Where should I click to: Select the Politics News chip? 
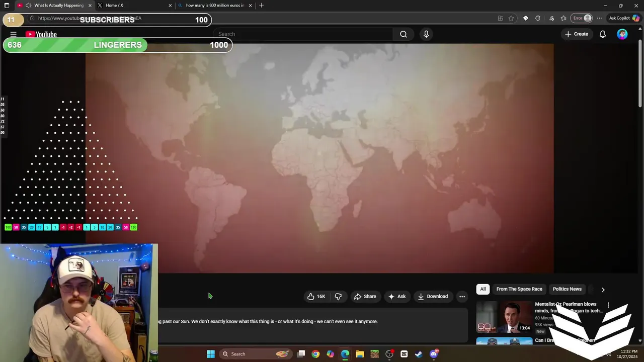[567, 289]
